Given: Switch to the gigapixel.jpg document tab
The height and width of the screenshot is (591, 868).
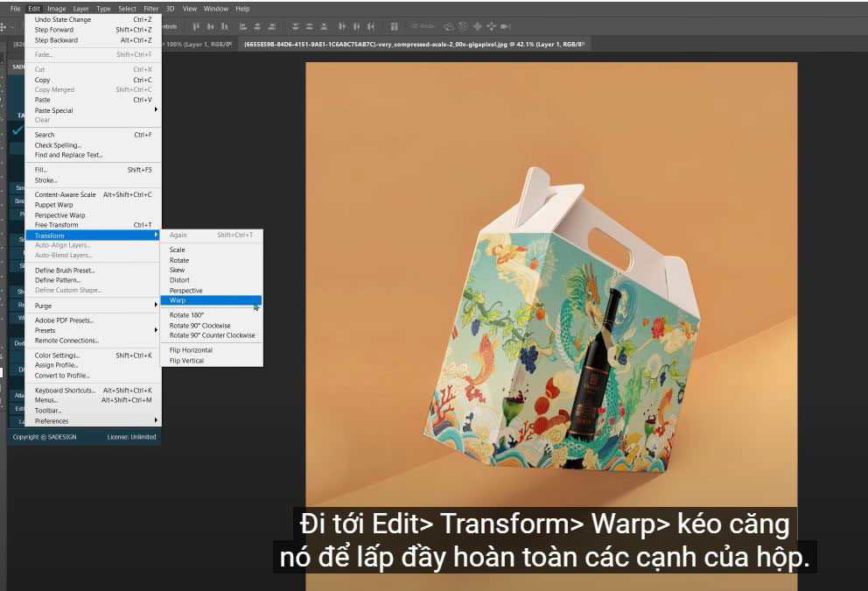Looking at the screenshot, I should coord(414,44).
